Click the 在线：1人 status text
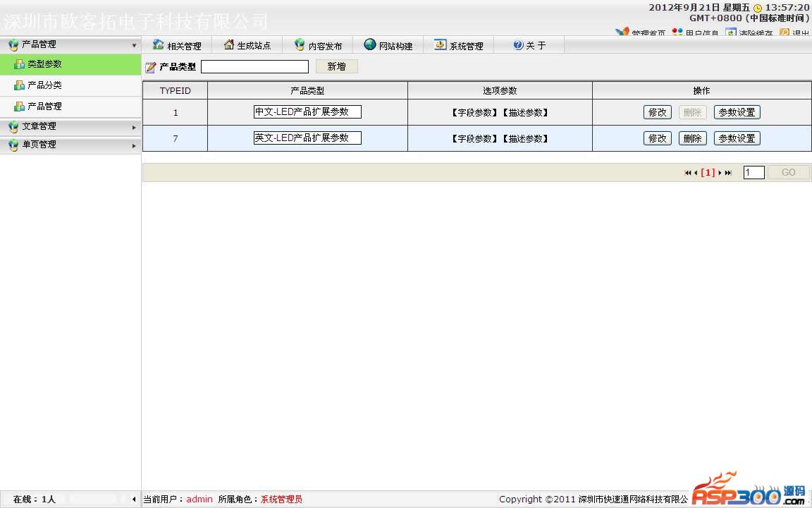This screenshot has height=508, width=812. [x=34, y=500]
